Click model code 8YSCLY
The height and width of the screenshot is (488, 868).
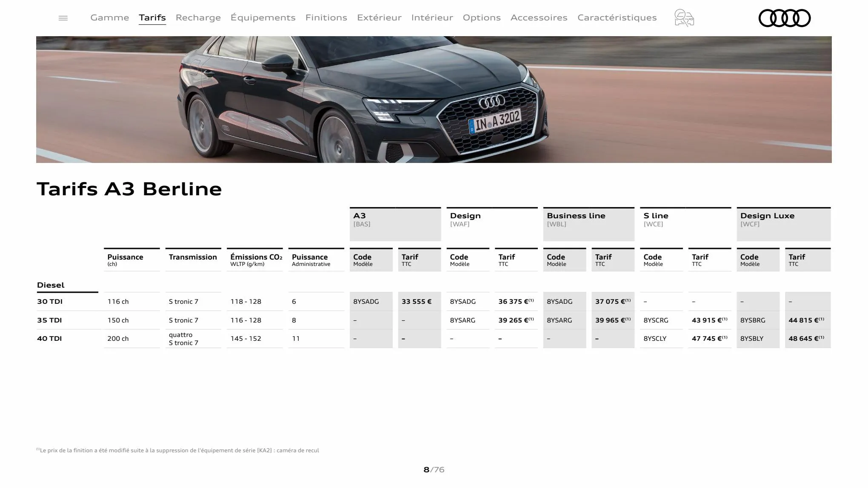[655, 339]
